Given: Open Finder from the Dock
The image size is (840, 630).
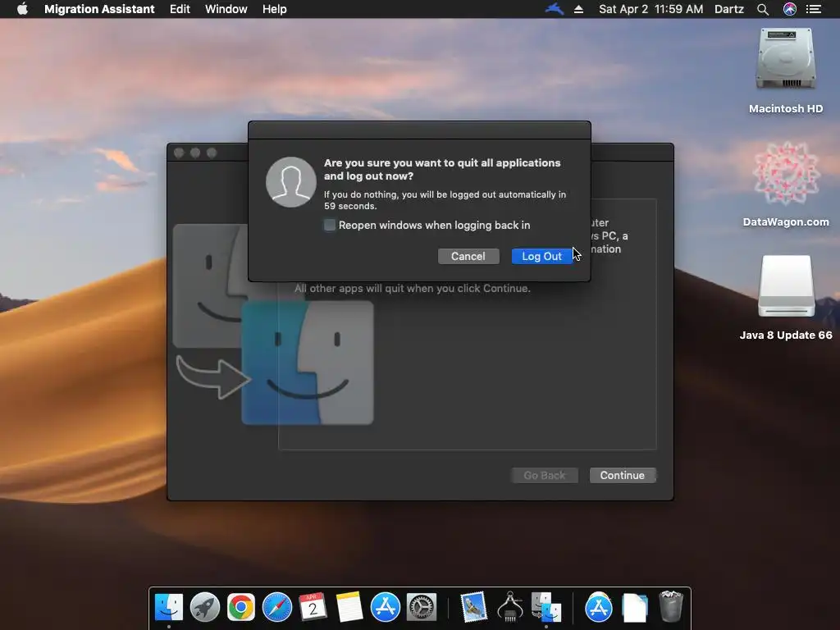Looking at the screenshot, I should coord(169,607).
